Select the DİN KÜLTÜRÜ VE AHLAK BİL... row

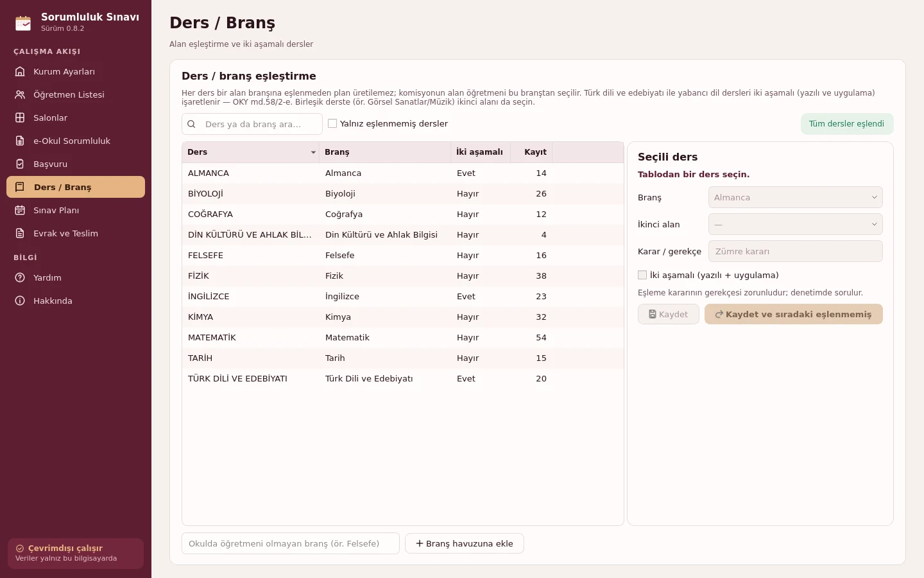coord(403,234)
